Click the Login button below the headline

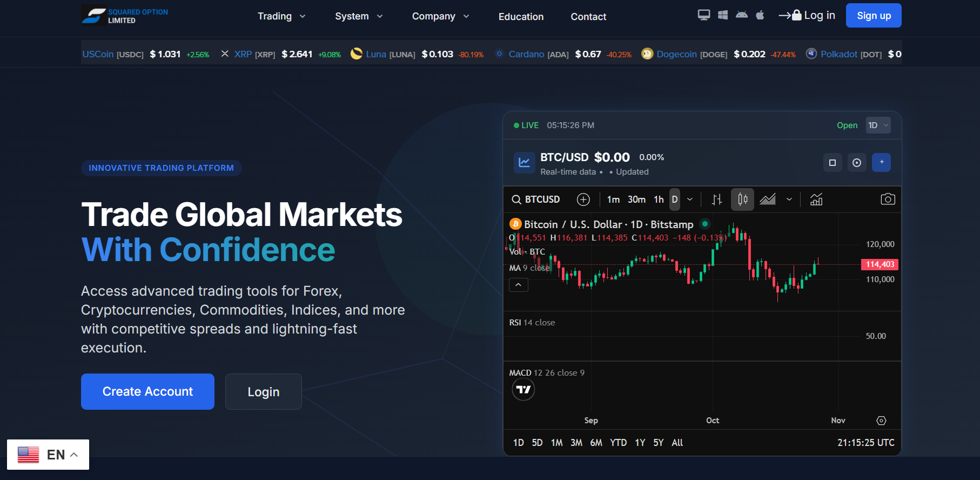[x=264, y=391]
